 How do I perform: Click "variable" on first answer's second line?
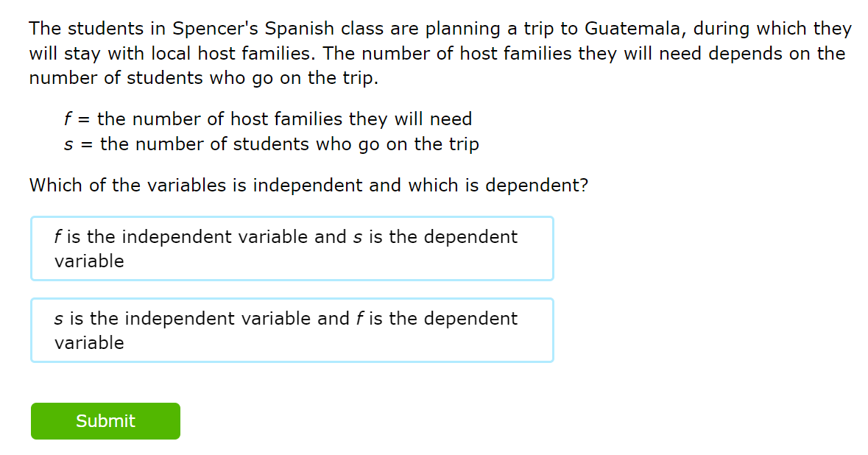pos(89,261)
